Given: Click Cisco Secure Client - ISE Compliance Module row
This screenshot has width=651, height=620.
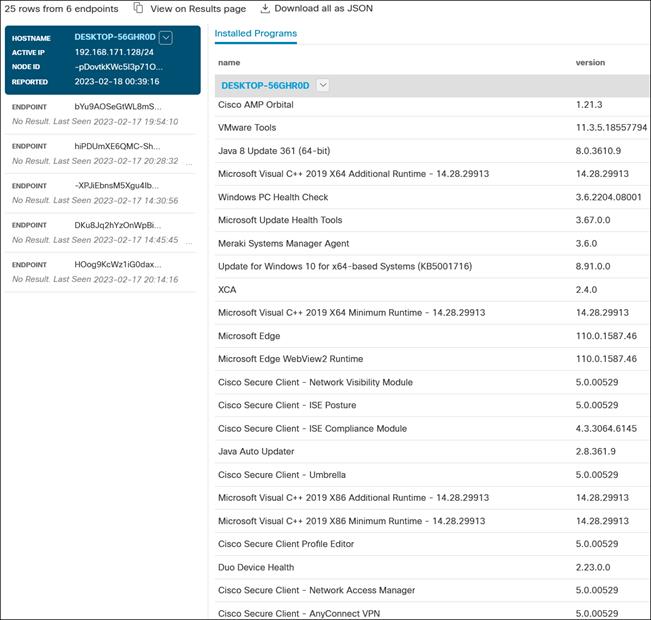Looking at the screenshot, I should (432, 429).
